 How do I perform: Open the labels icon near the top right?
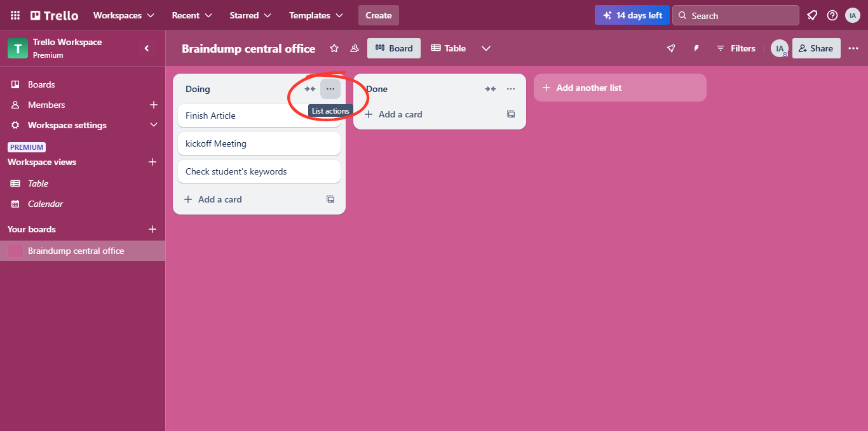(x=812, y=15)
